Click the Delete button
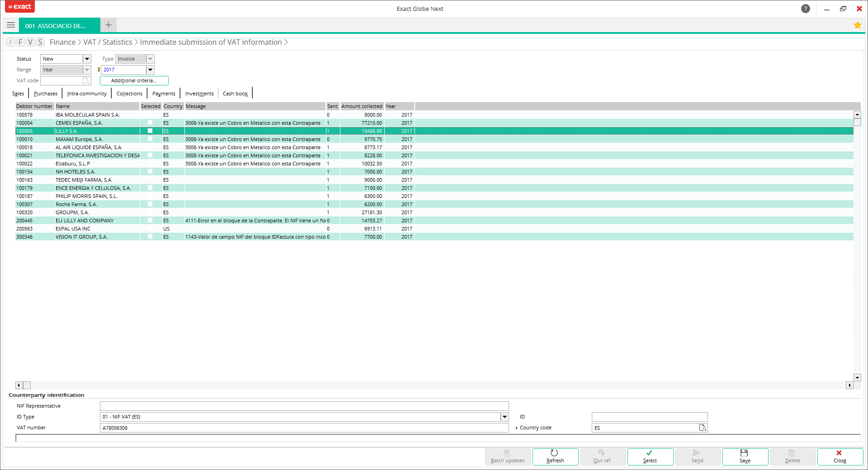 point(793,456)
